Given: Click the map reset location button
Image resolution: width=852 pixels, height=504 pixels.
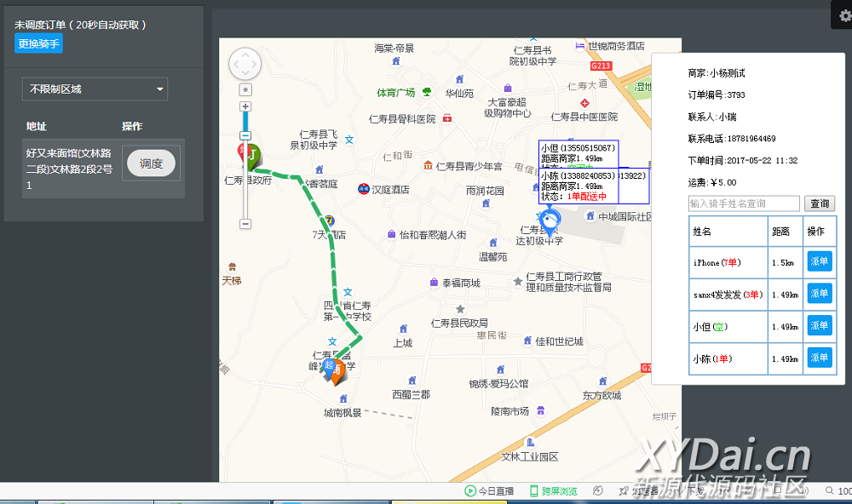Looking at the screenshot, I should 245,89.
